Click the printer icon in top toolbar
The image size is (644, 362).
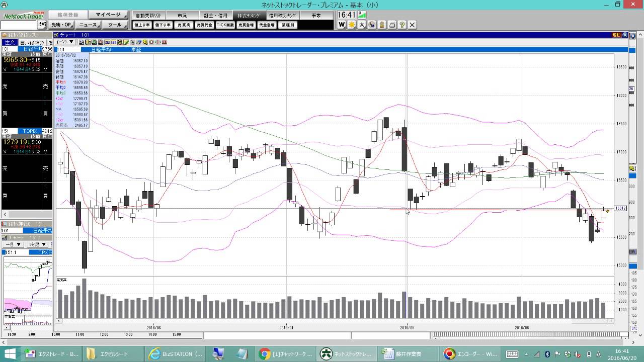point(392,25)
